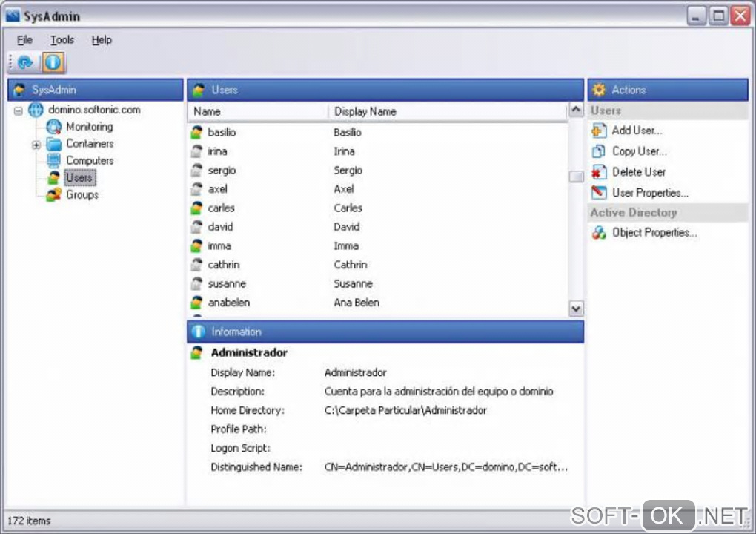Open the Help menu
This screenshot has height=534, width=756.
(102, 40)
